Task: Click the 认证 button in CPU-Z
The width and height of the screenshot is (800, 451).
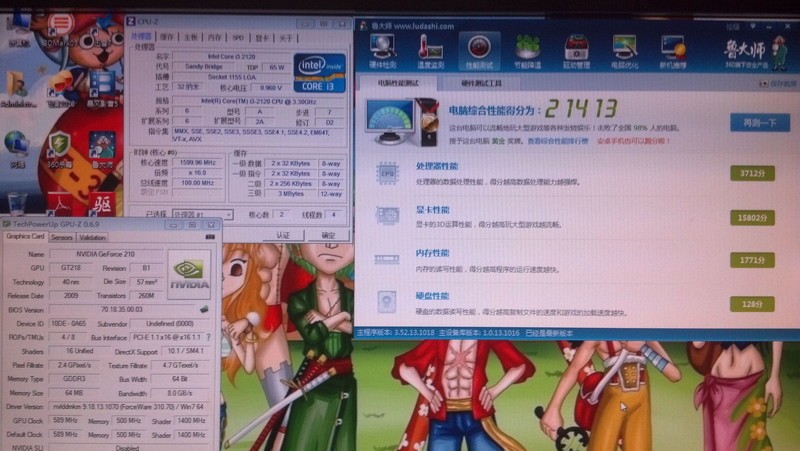Action: tap(283, 235)
